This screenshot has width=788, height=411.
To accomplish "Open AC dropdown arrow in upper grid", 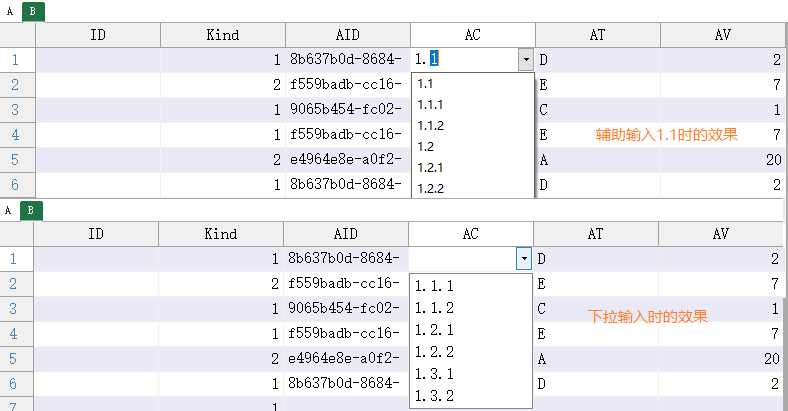I will [526, 60].
